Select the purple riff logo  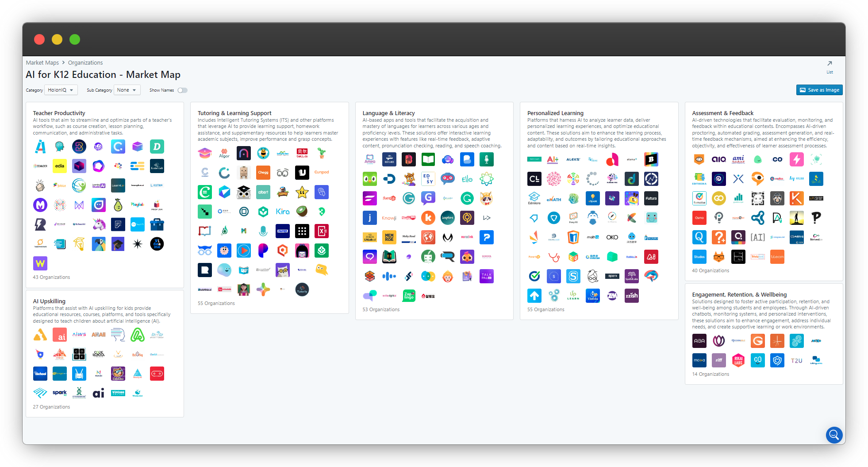719,360
